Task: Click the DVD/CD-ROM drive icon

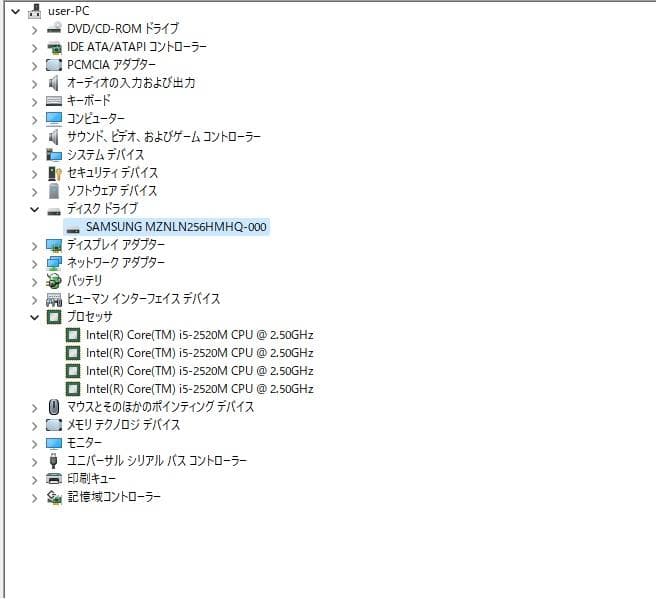Action: pyautogui.click(x=54, y=29)
